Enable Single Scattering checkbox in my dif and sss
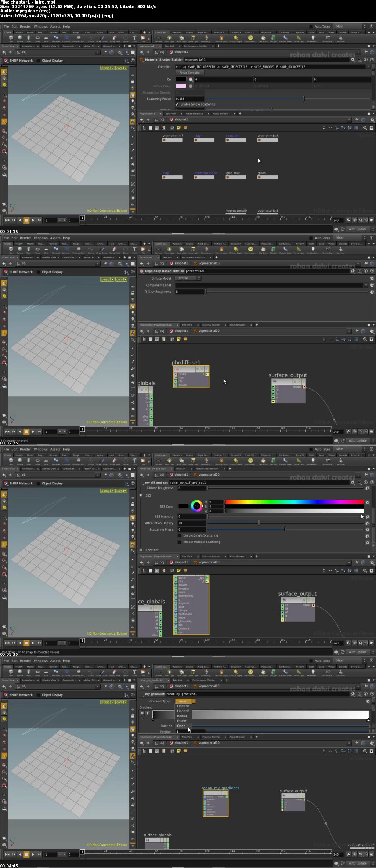Screen dimensions: 376x868 pyautogui.click(x=179, y=535)
